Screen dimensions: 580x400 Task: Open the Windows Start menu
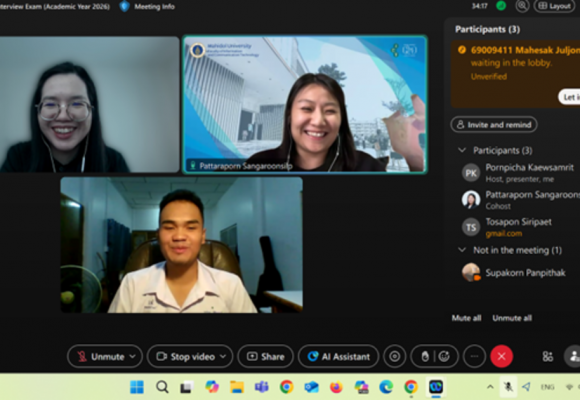(137, 387)
